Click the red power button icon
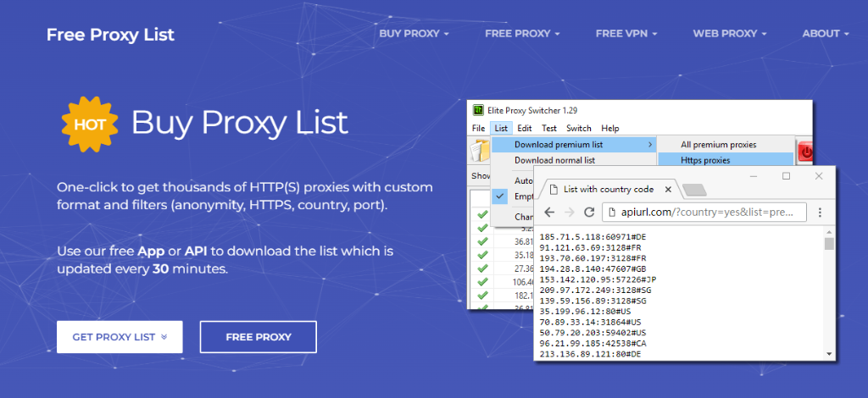The image size is (868, 398). 805,152
